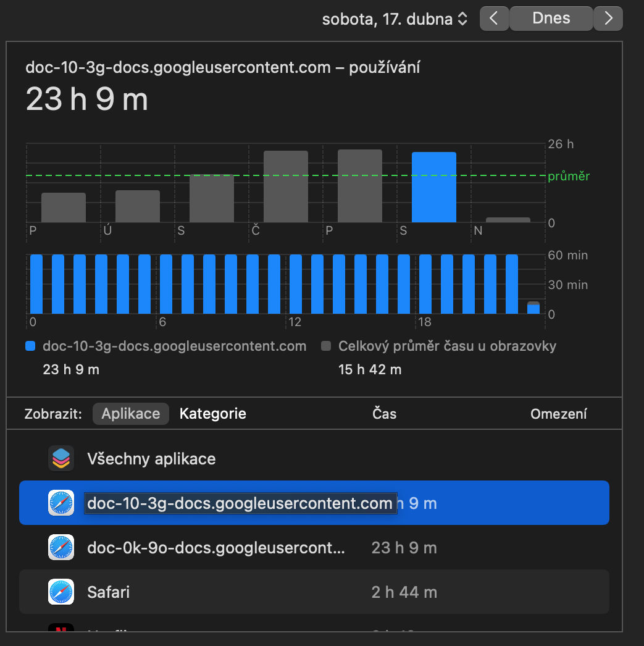Click Celkový průměr času u obrazovky label
Viewport: 644px width, 646px height.
pos(447,346)
